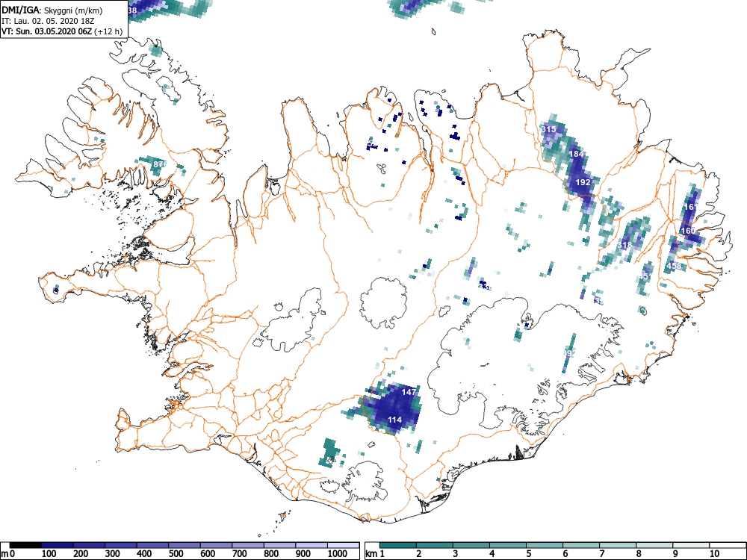Click the black 0–100 m legend swatch
747x560 pixels.
point(25,545)
